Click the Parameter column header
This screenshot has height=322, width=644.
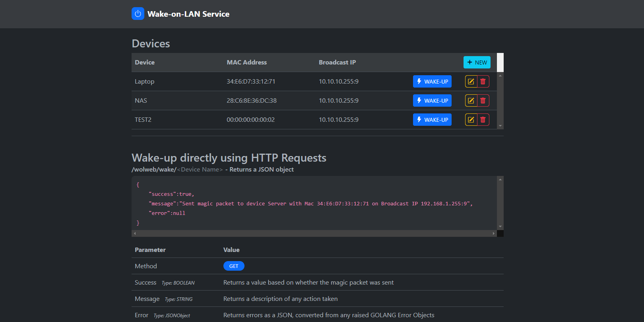click(150, 250)
